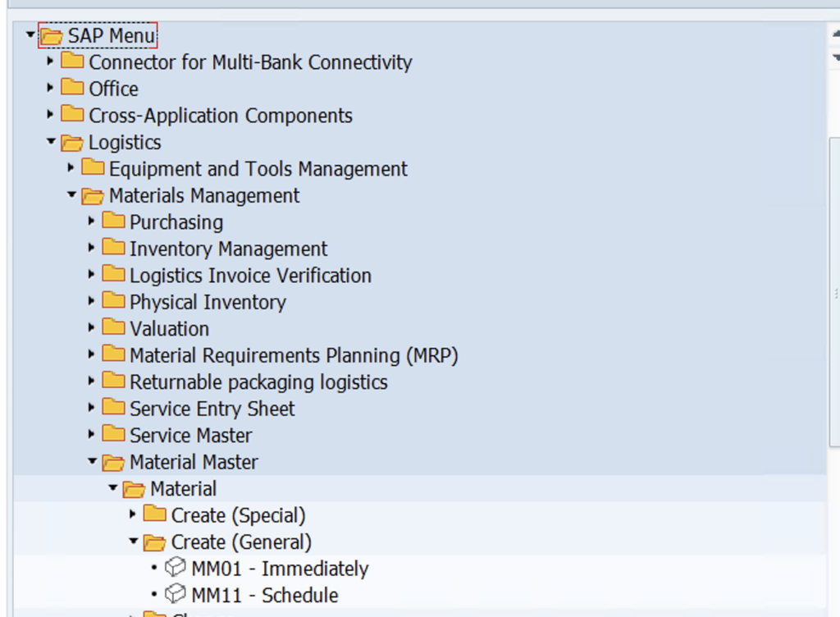Collapse Create (General) arrow
This screenshot has height=617, width=840.
point(134,541)
